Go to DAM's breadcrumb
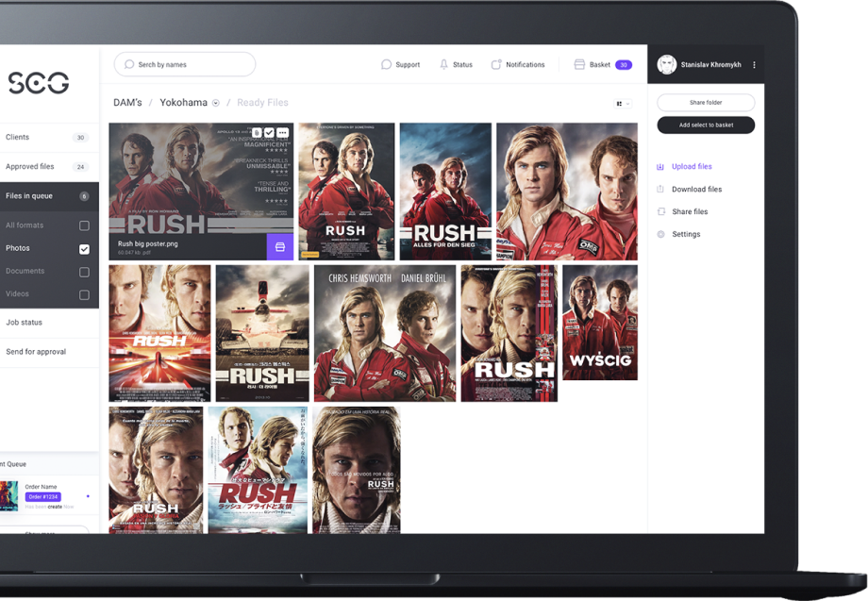868x601 pixels. point(127,103)
